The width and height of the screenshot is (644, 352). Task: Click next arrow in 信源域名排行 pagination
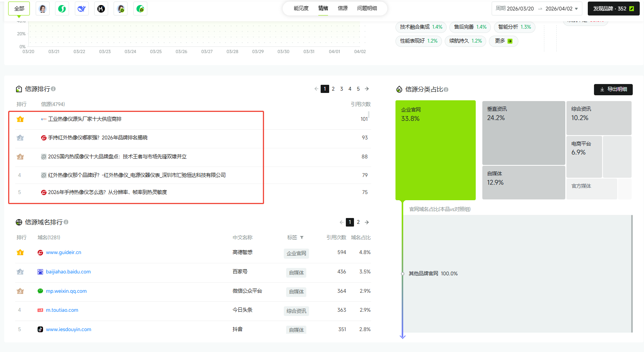[367, 222]
